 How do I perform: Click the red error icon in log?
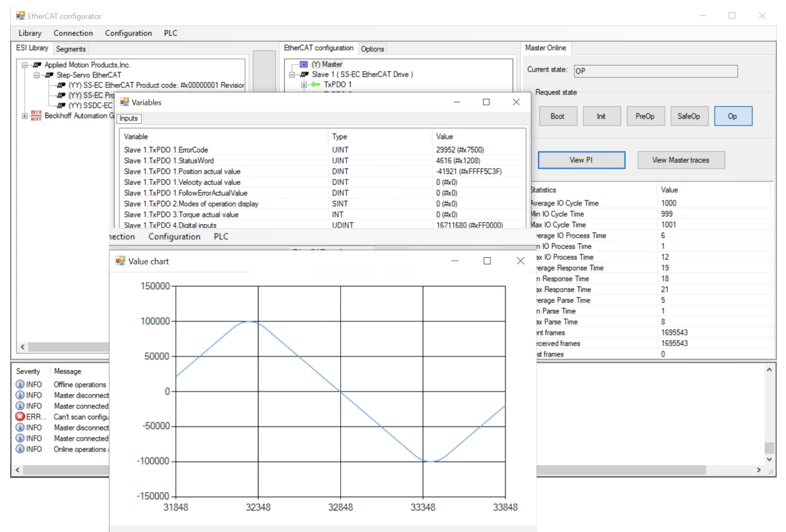tap(20, 416)
